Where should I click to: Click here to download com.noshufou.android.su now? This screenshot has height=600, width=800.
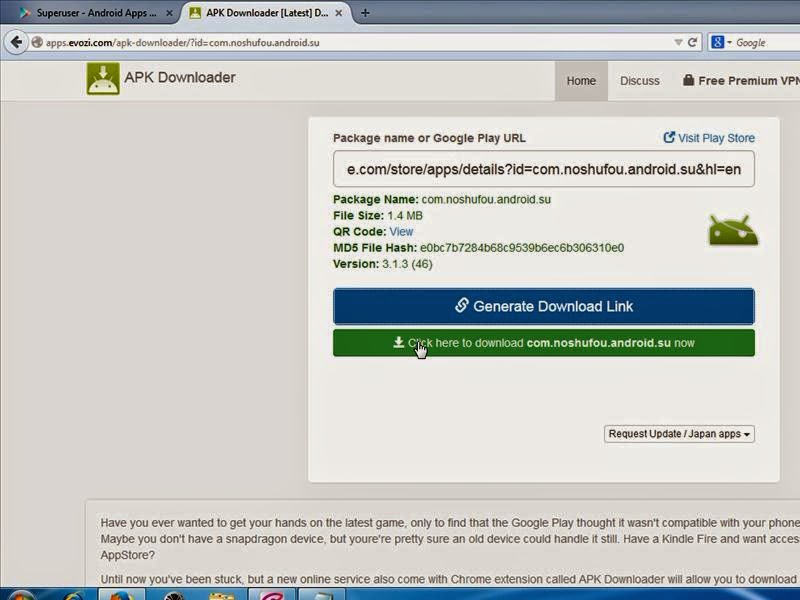point(543,343)
